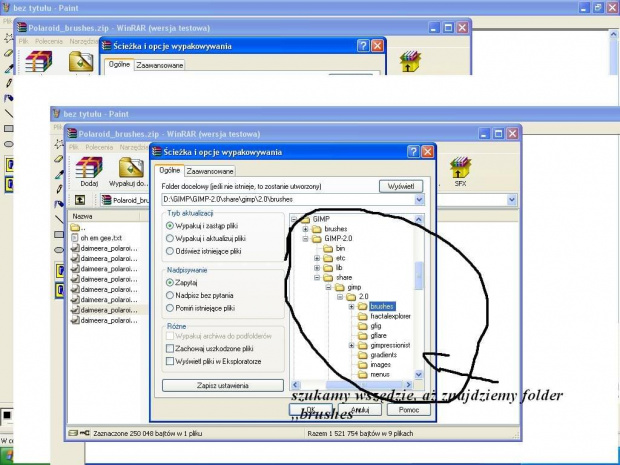The image size is (620, 465).
Task: Select 'Wypakuj i aktualizuj pliki' radio option
Action: click(170, 238)
